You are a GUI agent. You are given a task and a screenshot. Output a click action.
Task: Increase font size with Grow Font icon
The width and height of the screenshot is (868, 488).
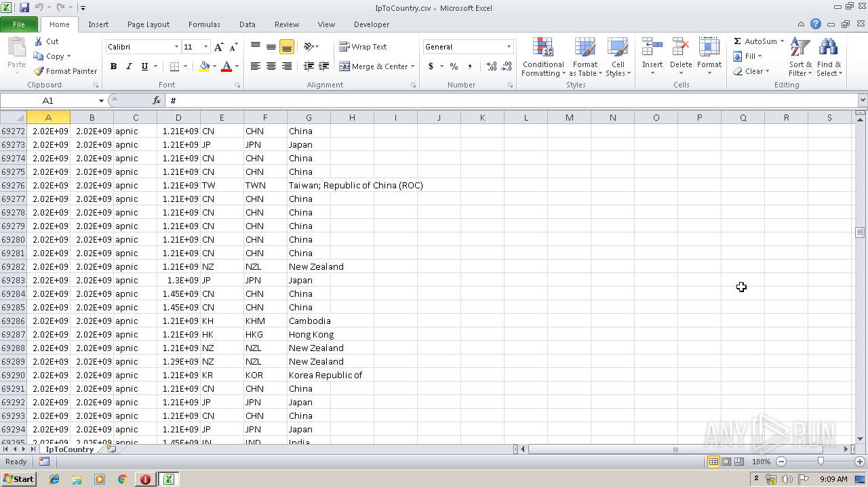(218, 47)
